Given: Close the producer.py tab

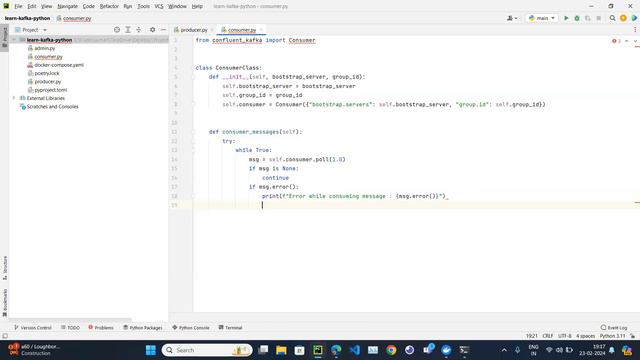Looking at the screenshot, I should tap(212, 30).
